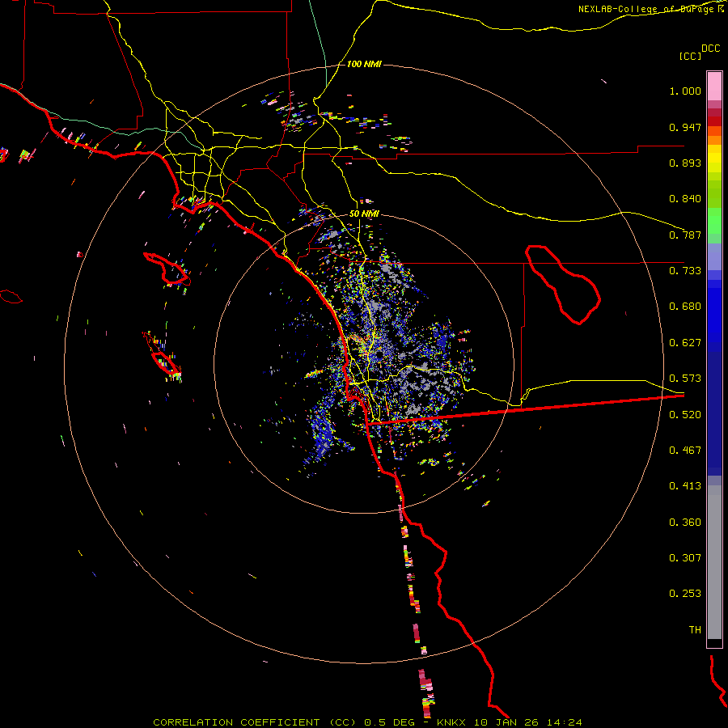Viewport: 728px width, 728px height.
Task: Click the Salton Sea outline on map
Action: (x=563, y=284)
